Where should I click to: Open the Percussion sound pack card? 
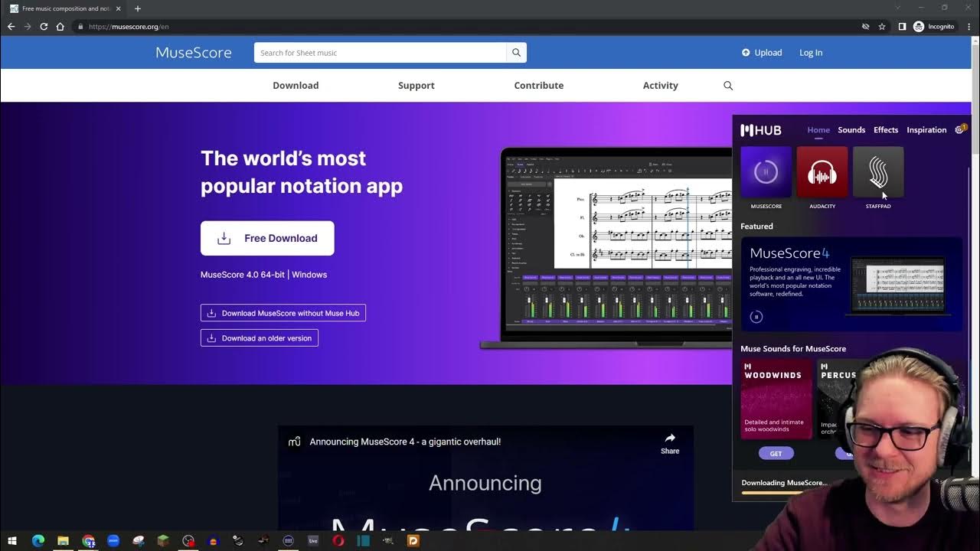[x=836, y=398]
